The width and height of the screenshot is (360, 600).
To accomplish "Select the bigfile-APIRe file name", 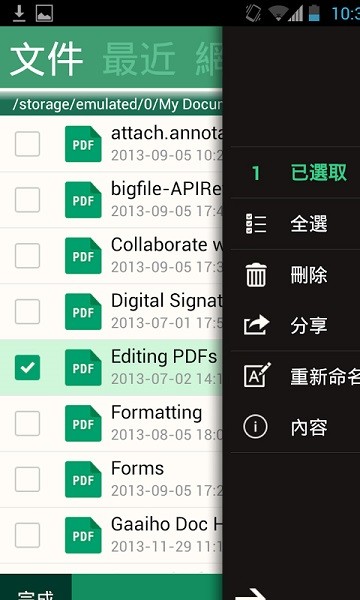I will coord(167,189).
